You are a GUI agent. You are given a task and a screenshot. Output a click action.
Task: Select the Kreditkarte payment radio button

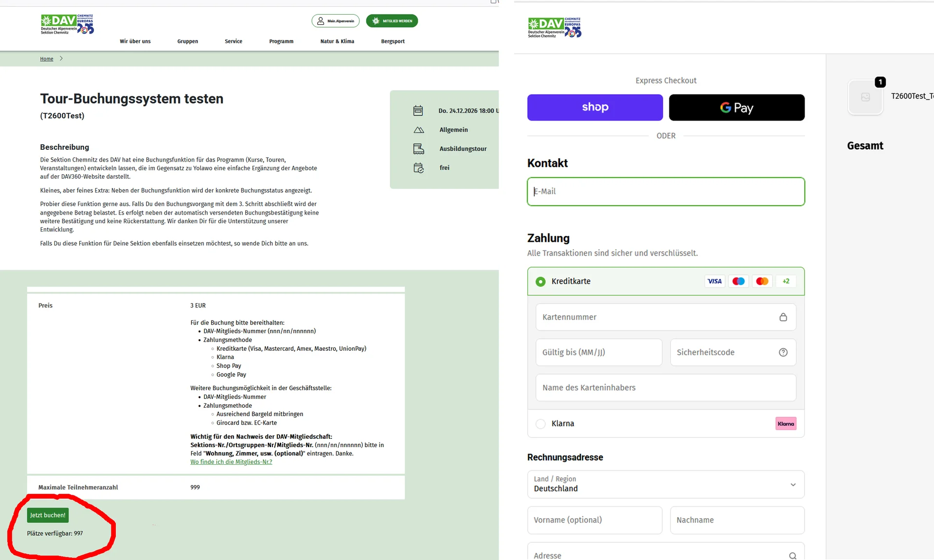[x=540, y=282]
